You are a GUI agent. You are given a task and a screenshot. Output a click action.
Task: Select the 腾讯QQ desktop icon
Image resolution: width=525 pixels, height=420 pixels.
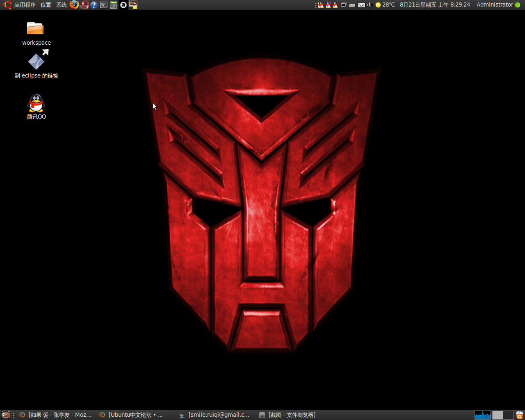[36, 107]
